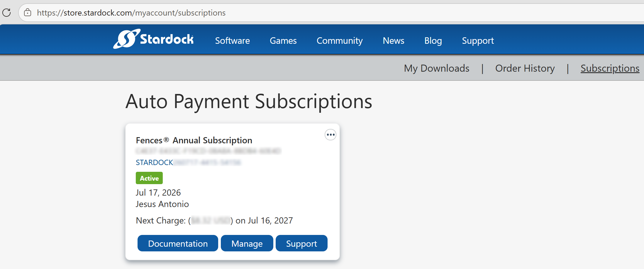Open the Subscriptions account tab

pos(610,68)
